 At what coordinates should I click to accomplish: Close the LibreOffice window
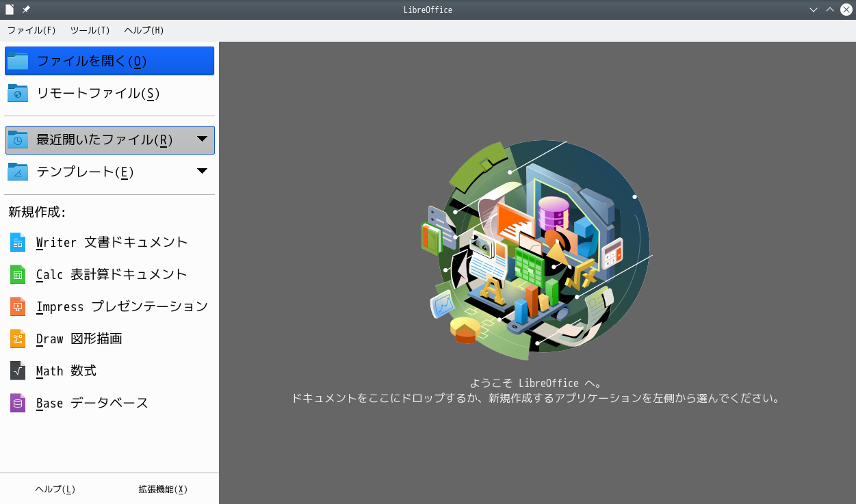pyautogui.click(x=846, y=10)
